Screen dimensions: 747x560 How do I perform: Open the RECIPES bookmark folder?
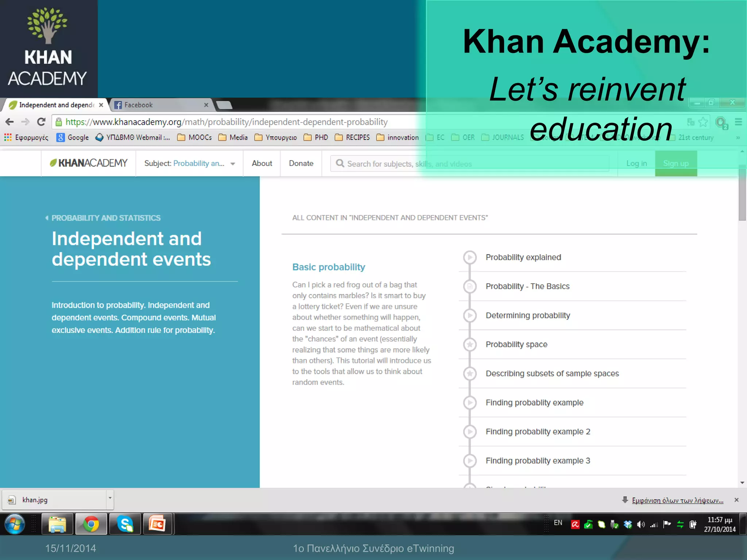[x=352, y=137]
